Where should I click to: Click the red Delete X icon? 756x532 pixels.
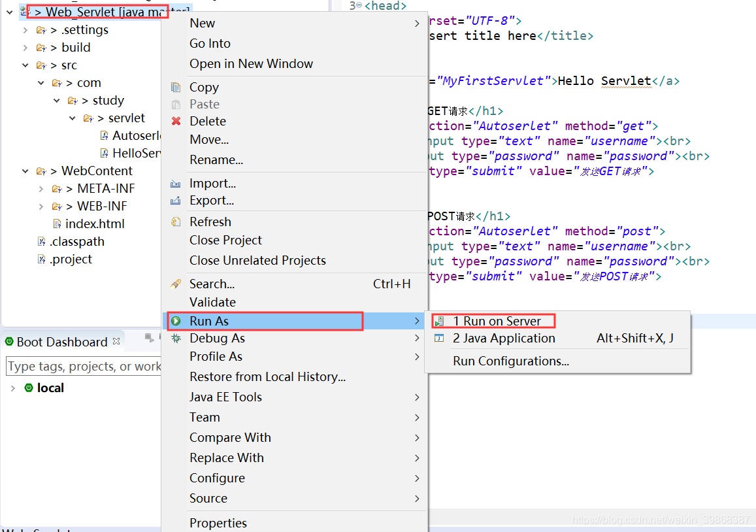(176, 121)
